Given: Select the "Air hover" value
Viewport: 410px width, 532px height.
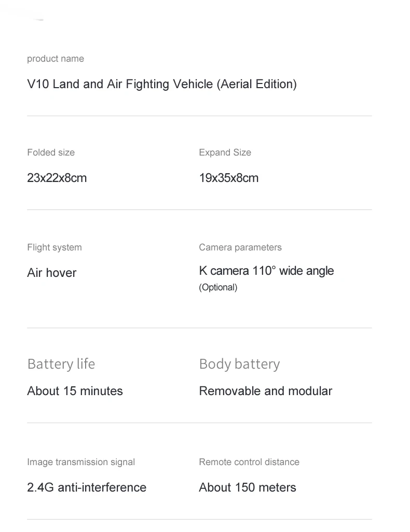Looking at the screenshot, I should pos(52,273).
